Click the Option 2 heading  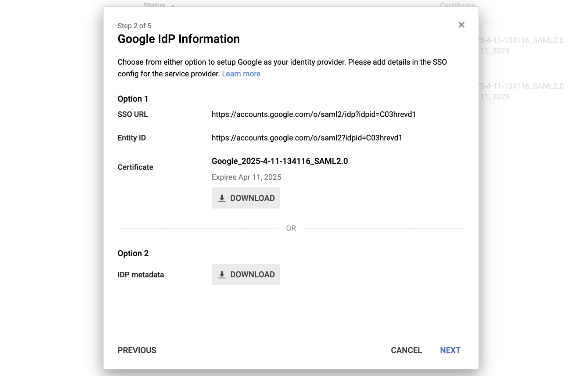coord(133,253)
